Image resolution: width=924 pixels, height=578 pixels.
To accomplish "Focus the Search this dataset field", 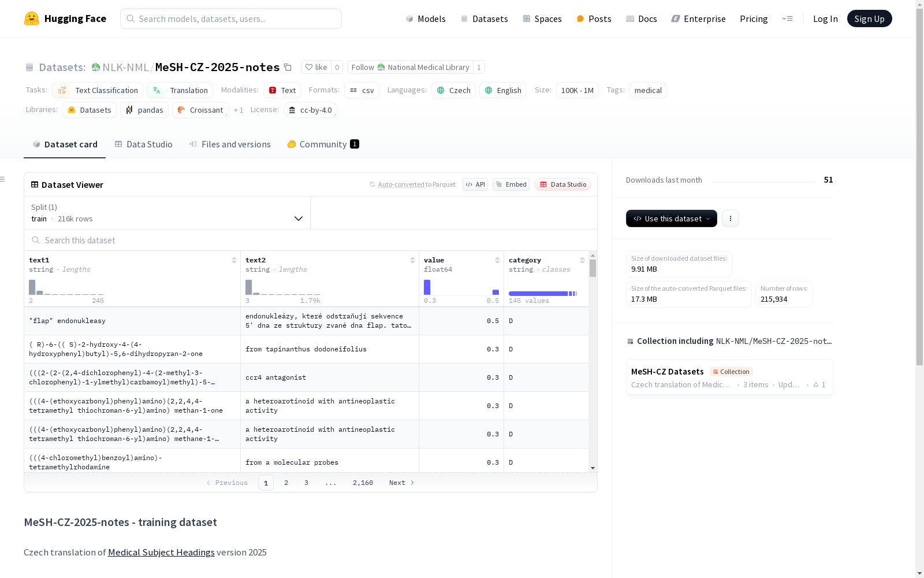I will (x=311, y=240).
